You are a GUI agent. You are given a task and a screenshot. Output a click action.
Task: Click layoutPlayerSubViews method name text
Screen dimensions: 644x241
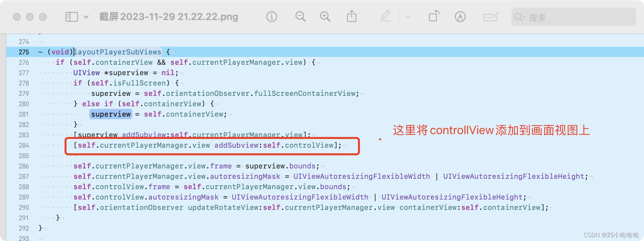tap(118, 52)
